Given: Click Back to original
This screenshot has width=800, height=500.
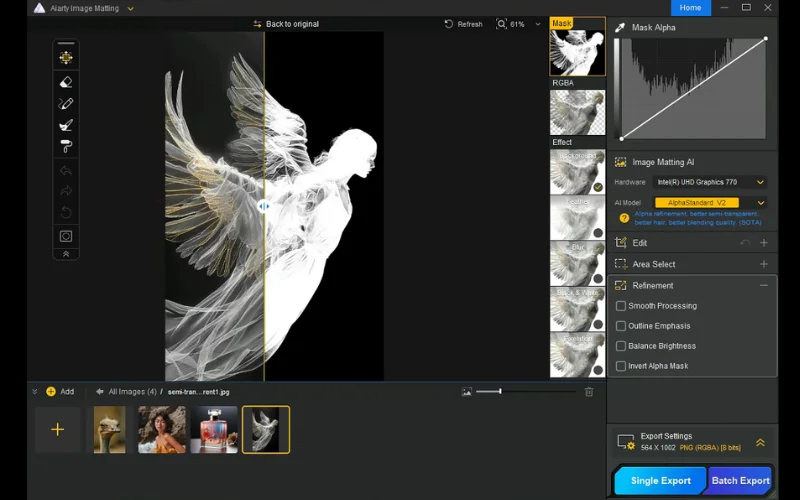Looking at the screenshot, I should [288, 24].
